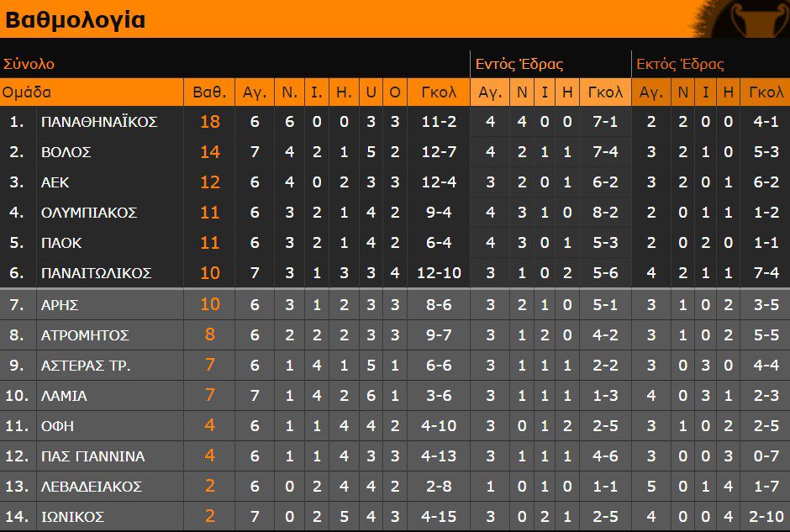790x532 pixels.
Task: Click the ΟΛΥΜΠΙΑΚΟΣ team name
Action: coord(89,213)
